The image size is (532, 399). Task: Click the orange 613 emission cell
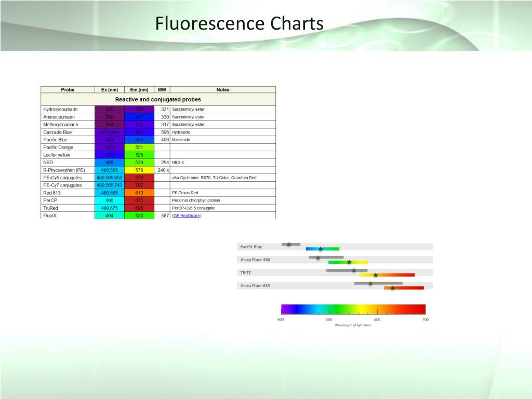139,193
